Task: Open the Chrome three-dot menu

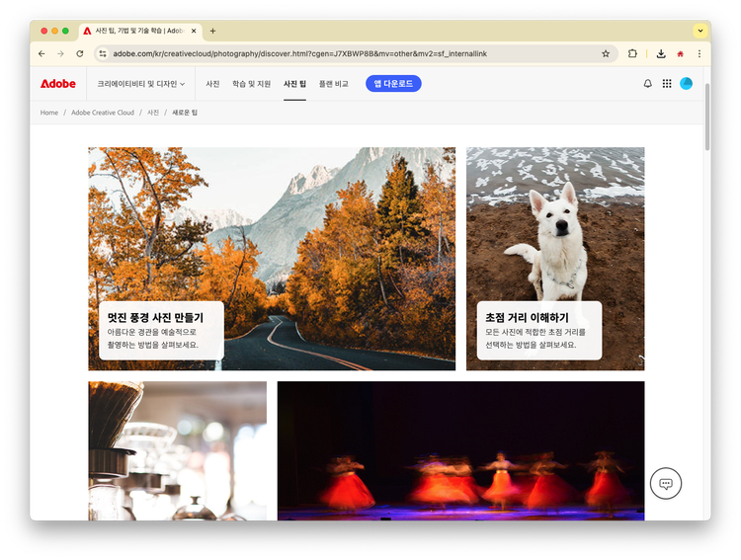Action: point(699,54)
